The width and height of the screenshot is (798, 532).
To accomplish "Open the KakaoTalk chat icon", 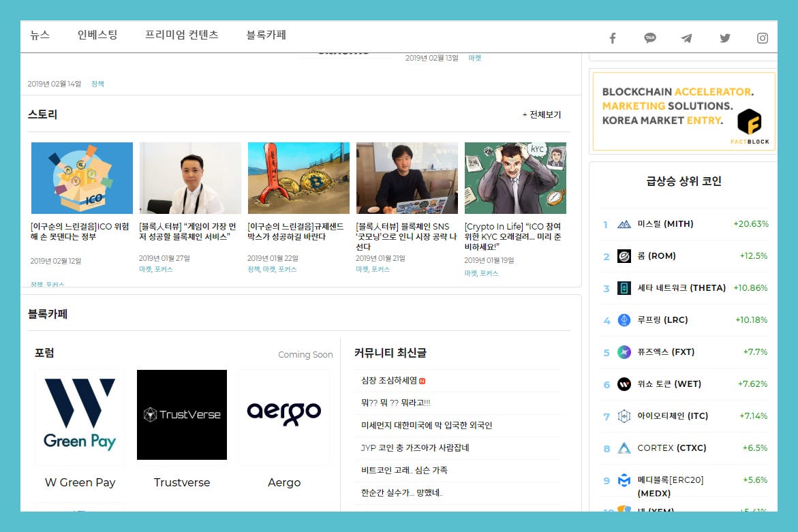I will 650,38.
